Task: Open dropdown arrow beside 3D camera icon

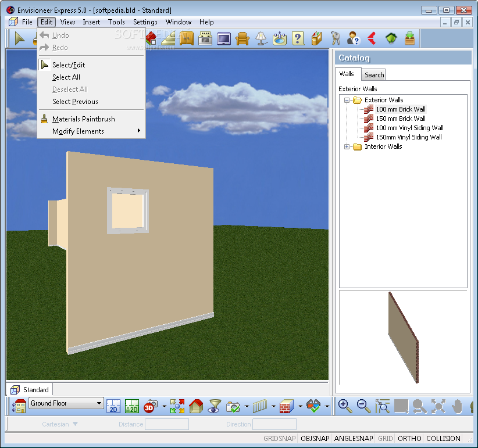Action: click(164, 406)
